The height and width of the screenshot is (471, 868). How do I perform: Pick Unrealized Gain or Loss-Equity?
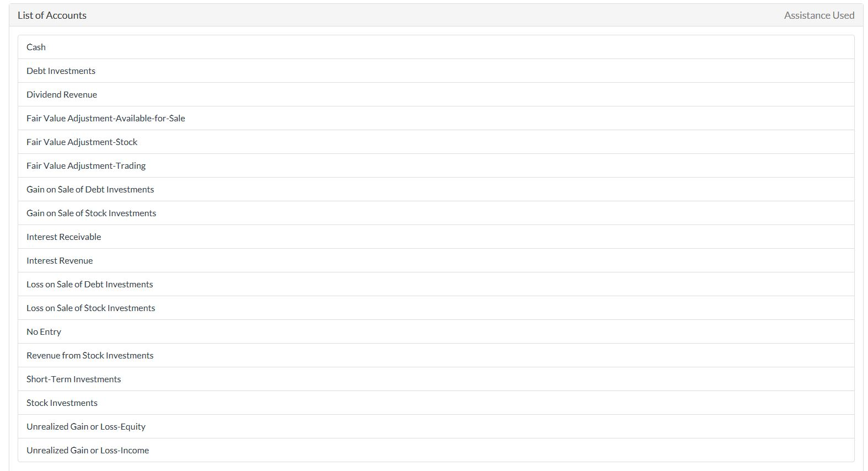tap(86, 426)
